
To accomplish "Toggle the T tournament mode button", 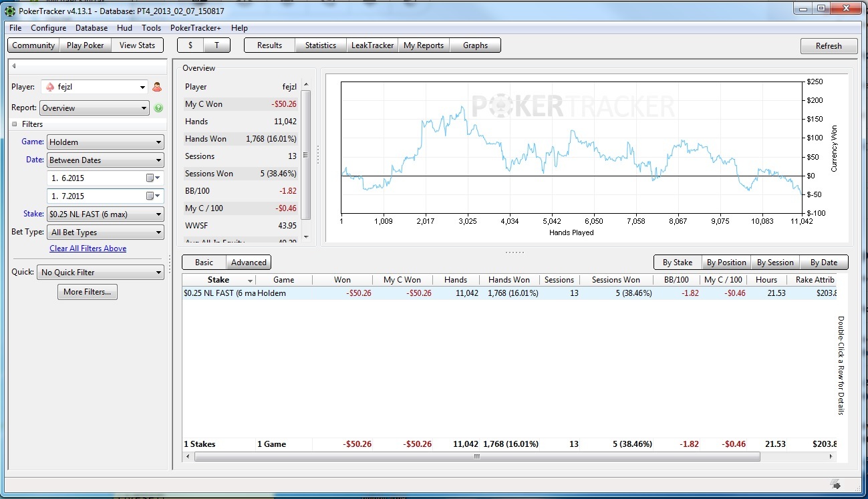I will pos(216,45).
